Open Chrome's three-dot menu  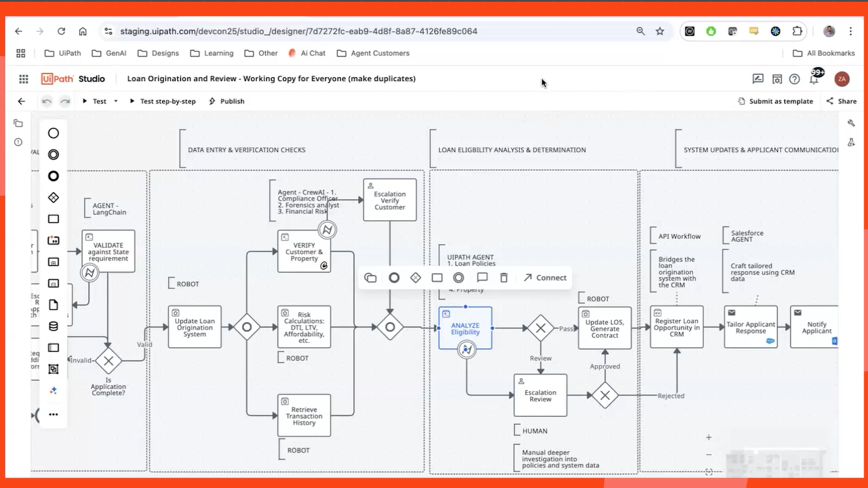click(x=851, y=31)
